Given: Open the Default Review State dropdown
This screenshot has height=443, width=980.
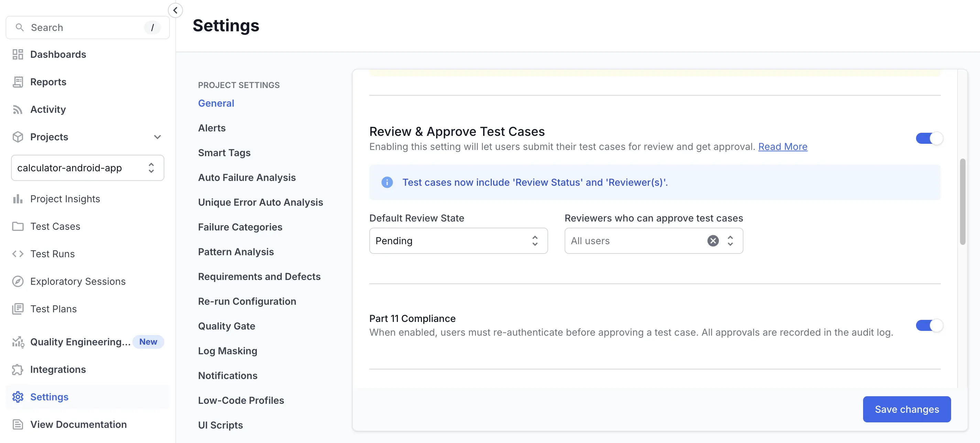Looking at the screenshot, I should (458, 240).
